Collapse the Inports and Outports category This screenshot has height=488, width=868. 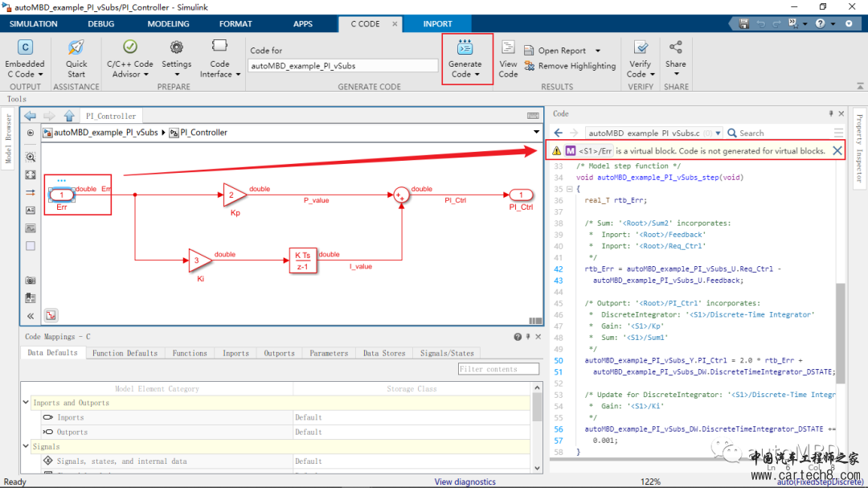[26, 403]
